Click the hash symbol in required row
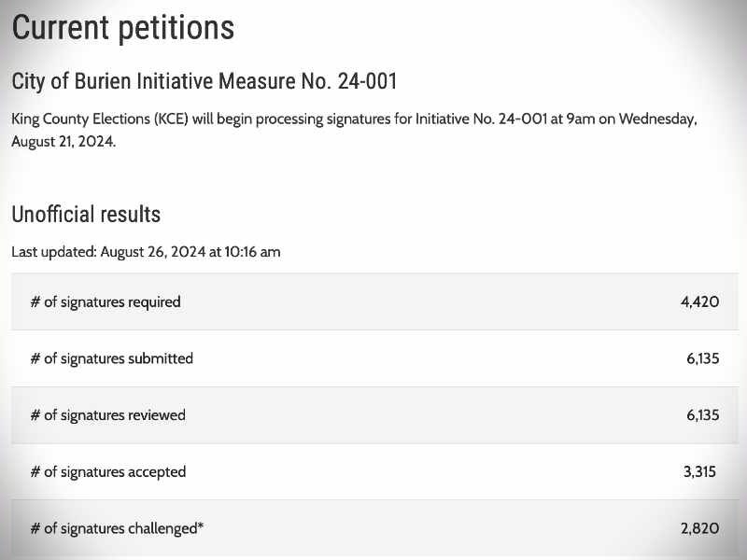 tap(35, 301)
